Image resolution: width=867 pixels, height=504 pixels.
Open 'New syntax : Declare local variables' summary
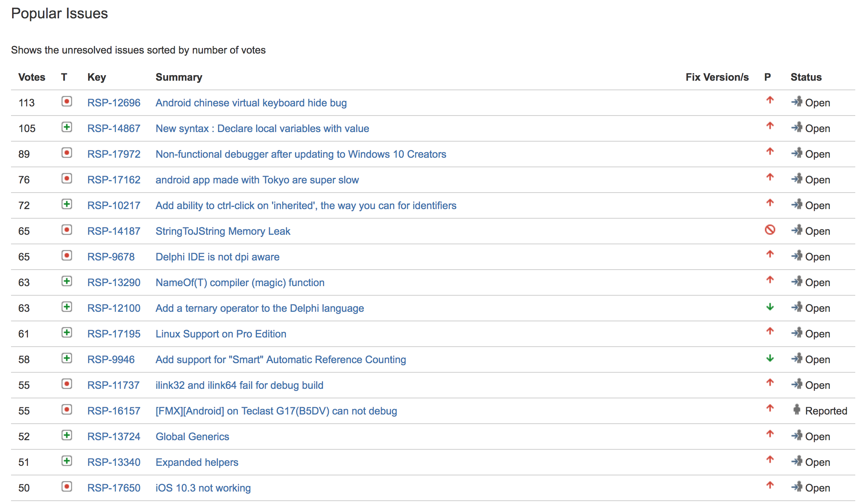pyautogui.click(x=262, y=128)
